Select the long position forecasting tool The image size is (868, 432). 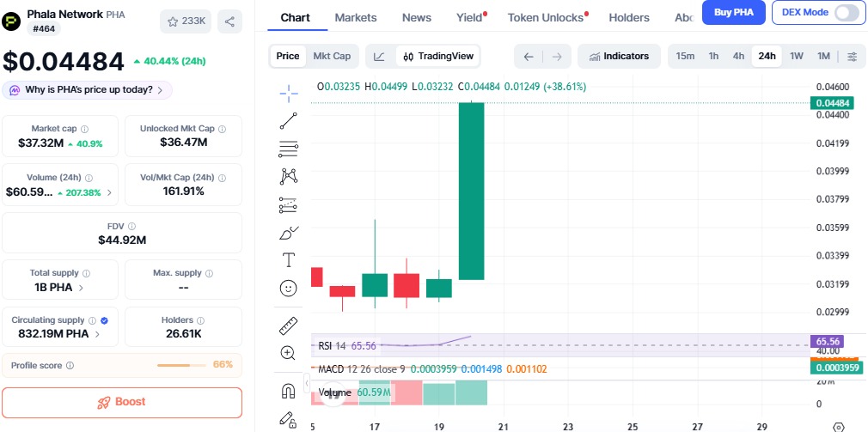(289, 204)
